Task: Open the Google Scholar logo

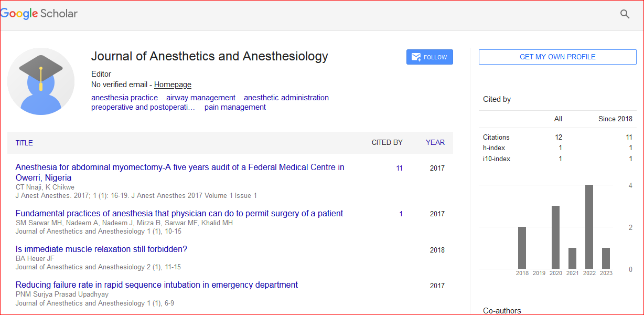Action: [39, 14]
